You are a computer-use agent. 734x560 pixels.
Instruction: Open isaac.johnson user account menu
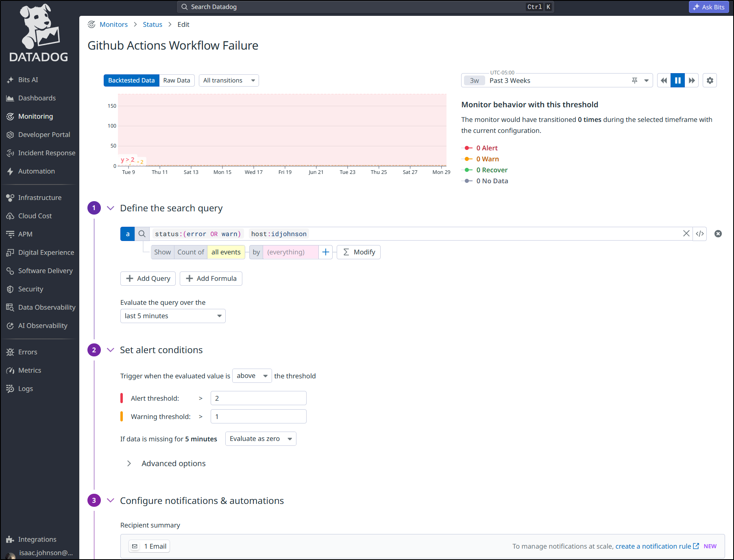pos(40,553)
